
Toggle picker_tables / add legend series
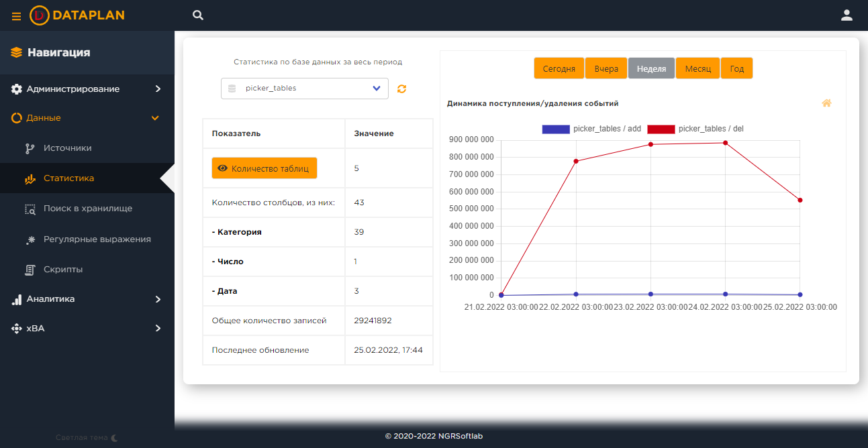[x=591, y=129]
